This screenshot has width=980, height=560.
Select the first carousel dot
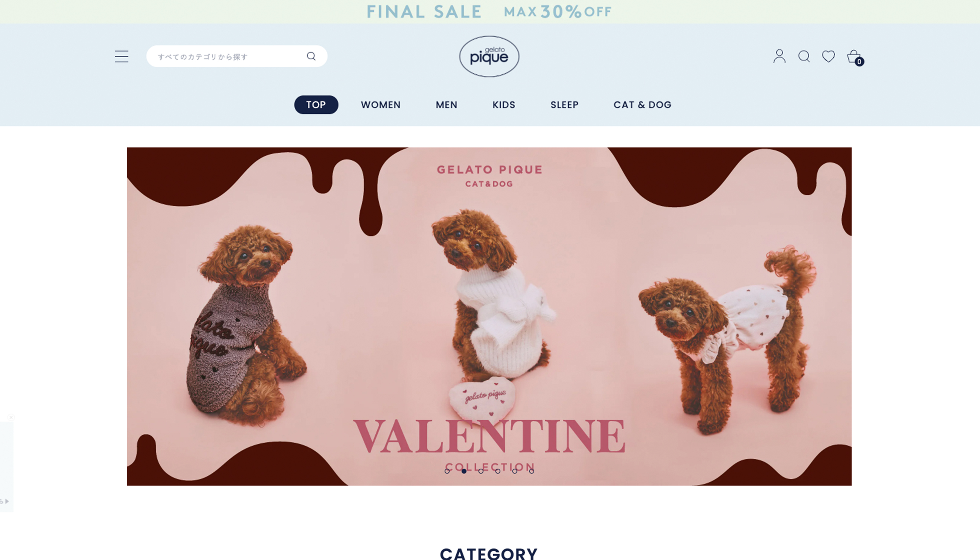(447, 471)
